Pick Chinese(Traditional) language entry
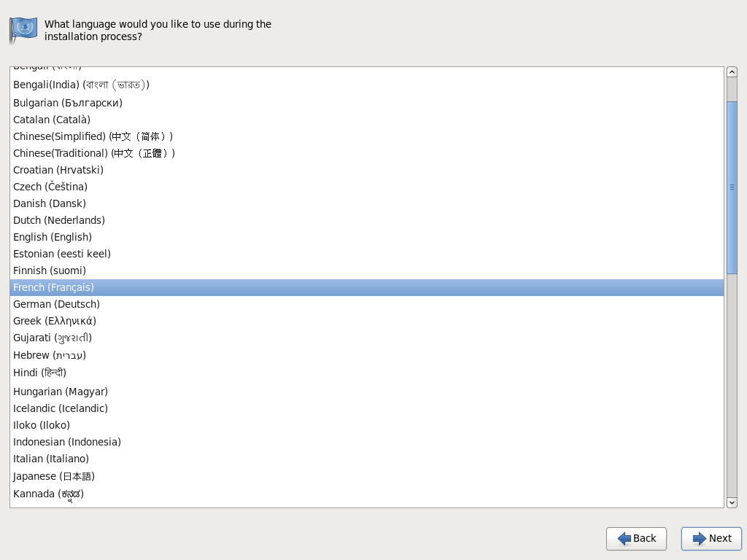747x560 pixels. pos(94,153)
